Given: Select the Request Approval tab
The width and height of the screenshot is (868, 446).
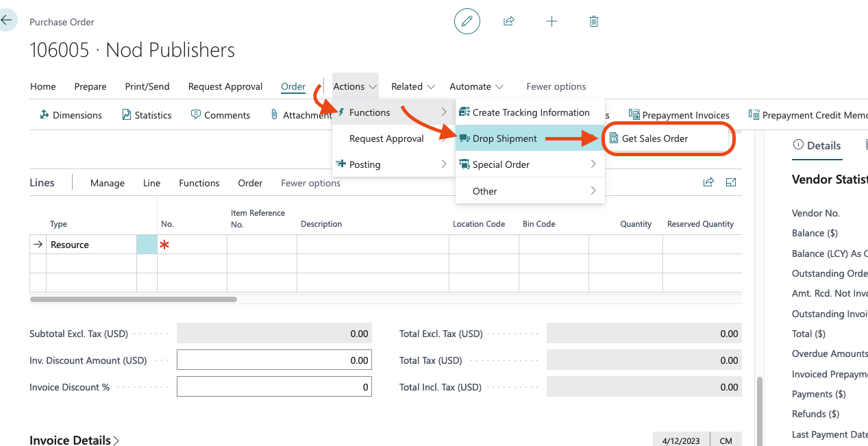Looking at the screenshot, I should click(225, 86).
